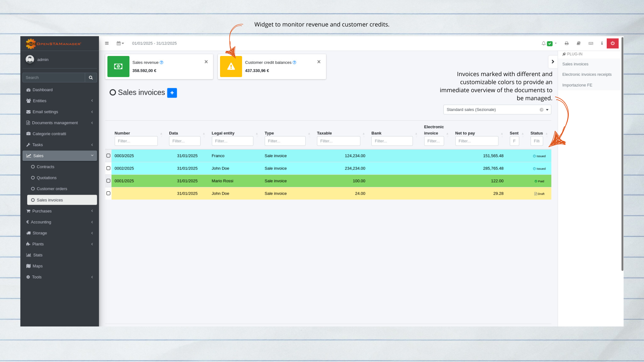Image resolution: width=644 pixels, height=362 pixels.
Task: Click the 01/01/2025 - 31/12/2025 date range
Action: (x=154, y=43)
